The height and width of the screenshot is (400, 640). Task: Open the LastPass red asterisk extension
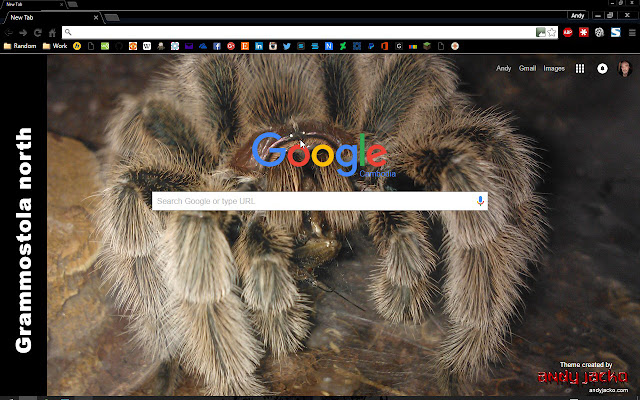point(584,33)
